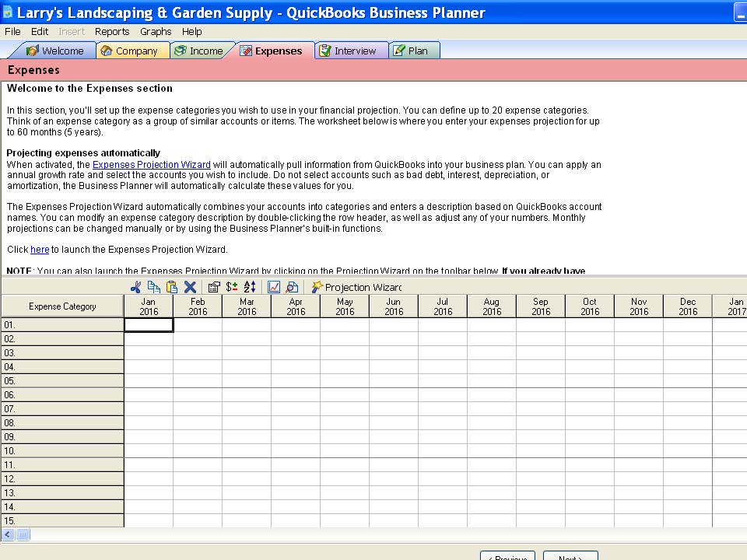
Task: Open the Reports menu
Action: click(x=112, y=31)
